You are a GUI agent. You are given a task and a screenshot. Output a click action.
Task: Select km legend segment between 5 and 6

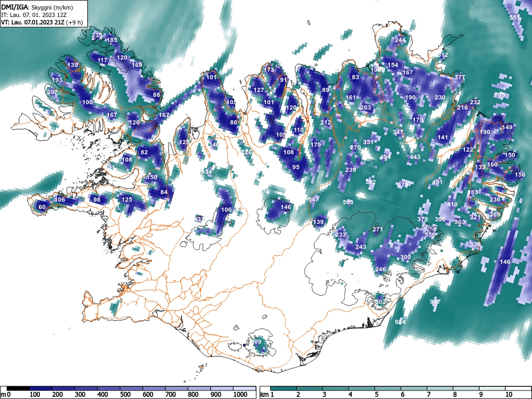pos(388,389)
